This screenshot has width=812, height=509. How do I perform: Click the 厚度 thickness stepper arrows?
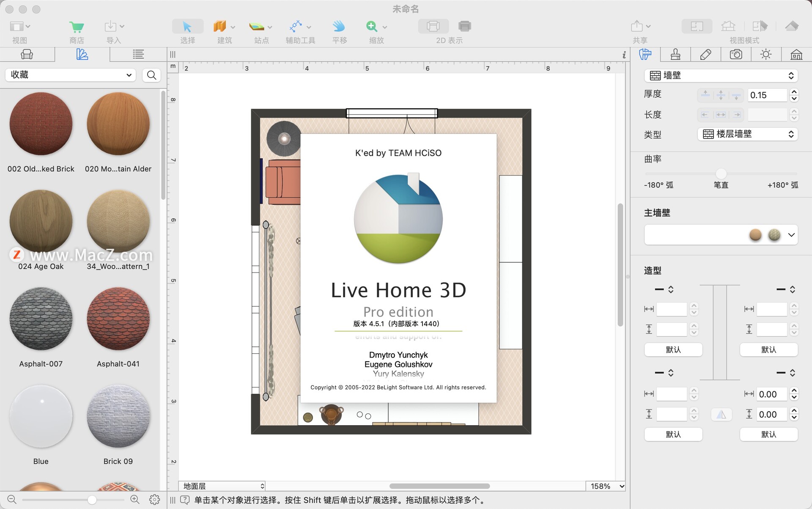(794, 95)
